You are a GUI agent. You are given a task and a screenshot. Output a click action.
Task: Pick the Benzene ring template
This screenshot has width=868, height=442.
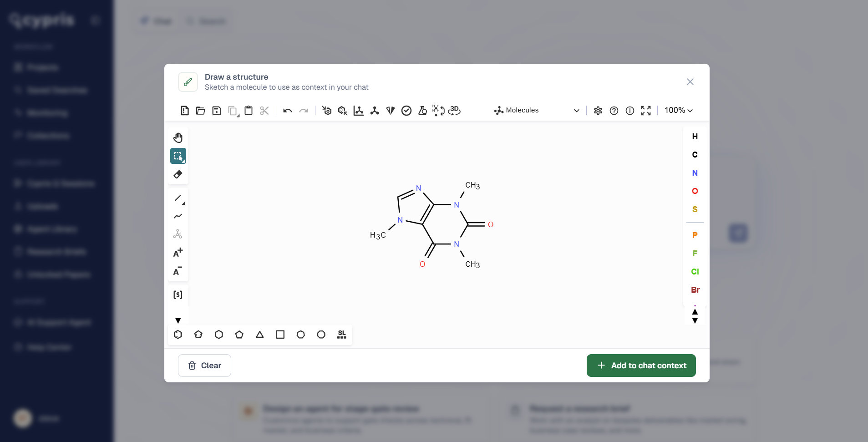[x=178, y=335]
